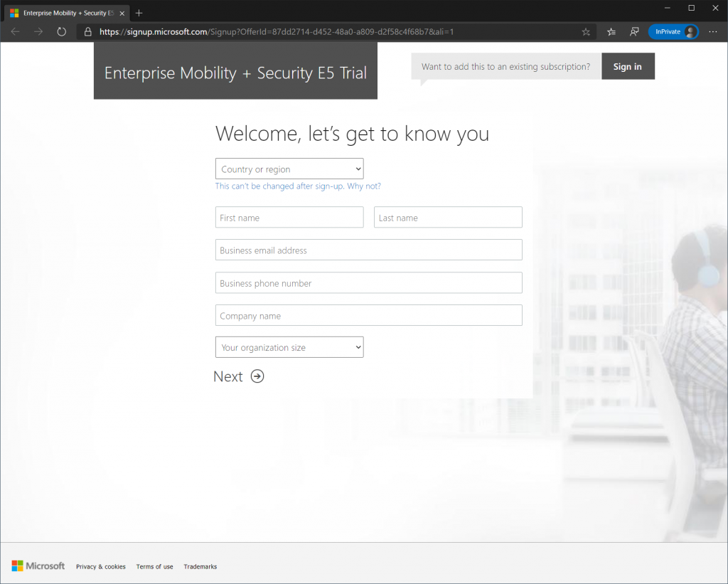Viewport: 728px width, 584px height.
Task: Close the Enterprise Mobility tab
Action: (122, 14)
